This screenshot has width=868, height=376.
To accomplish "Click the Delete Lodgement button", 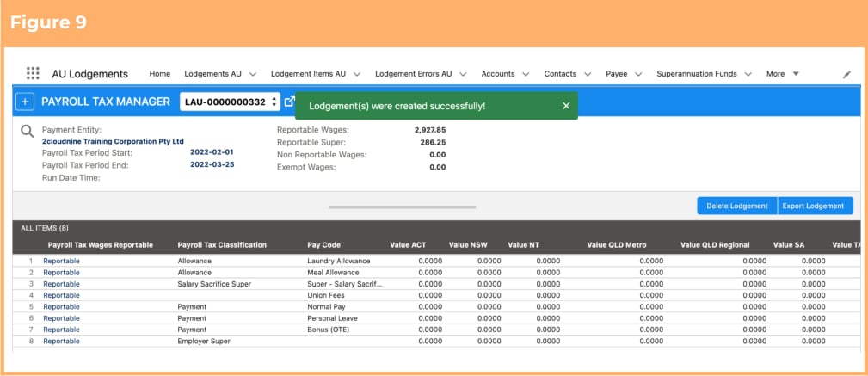I will 736,206.
